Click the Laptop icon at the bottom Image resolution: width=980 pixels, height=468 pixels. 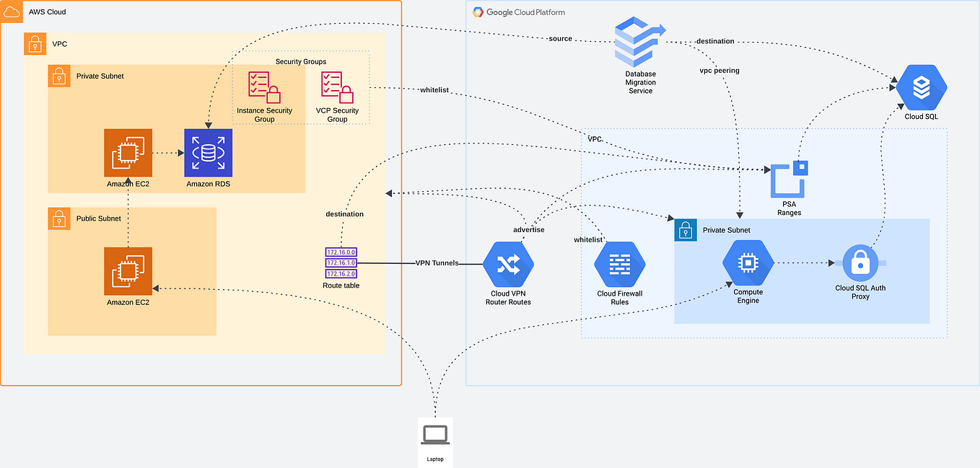tap(434, 433)
